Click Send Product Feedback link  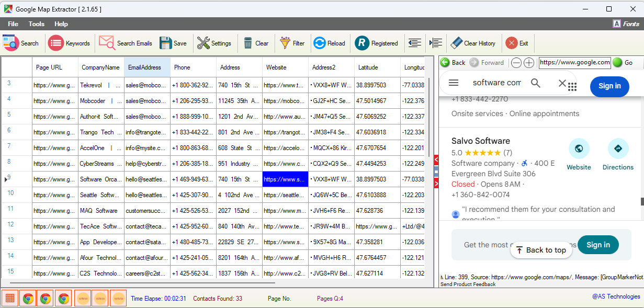coord(468,284)
